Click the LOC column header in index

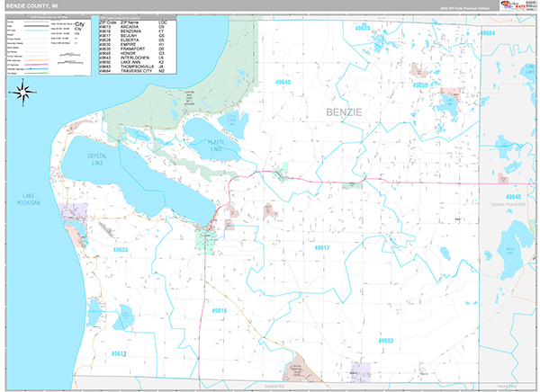click(x=163, y=22)
